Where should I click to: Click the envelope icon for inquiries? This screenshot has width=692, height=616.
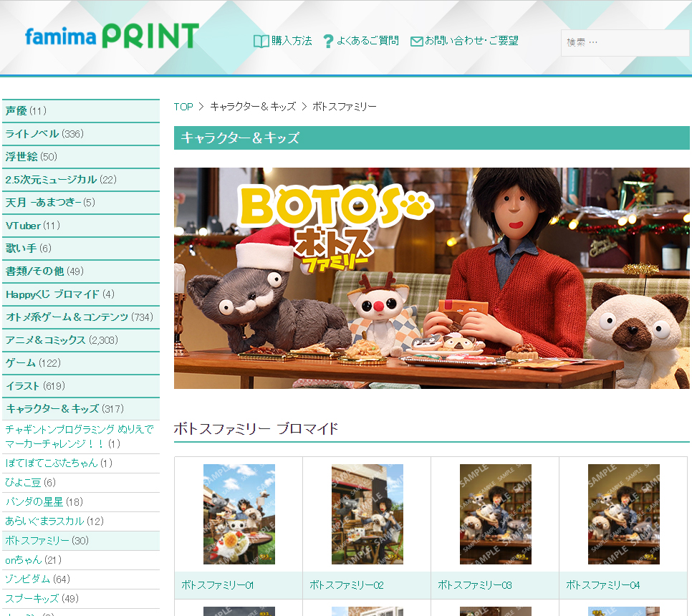point(416,42)
